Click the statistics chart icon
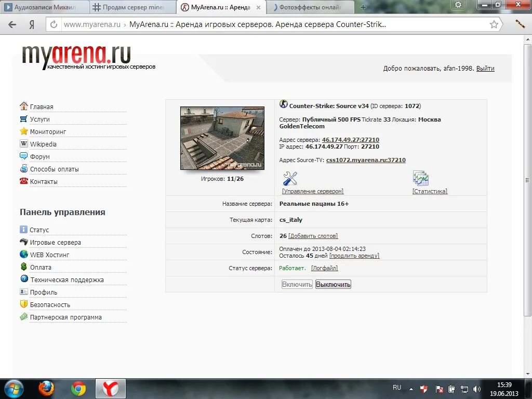Screen dimensions: 532x399 pos(421,179)
